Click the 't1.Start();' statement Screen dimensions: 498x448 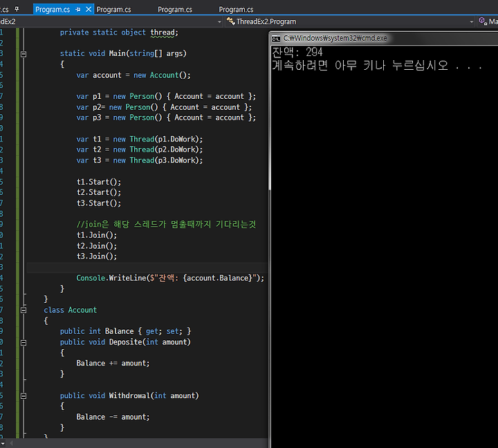coord(99,182)
